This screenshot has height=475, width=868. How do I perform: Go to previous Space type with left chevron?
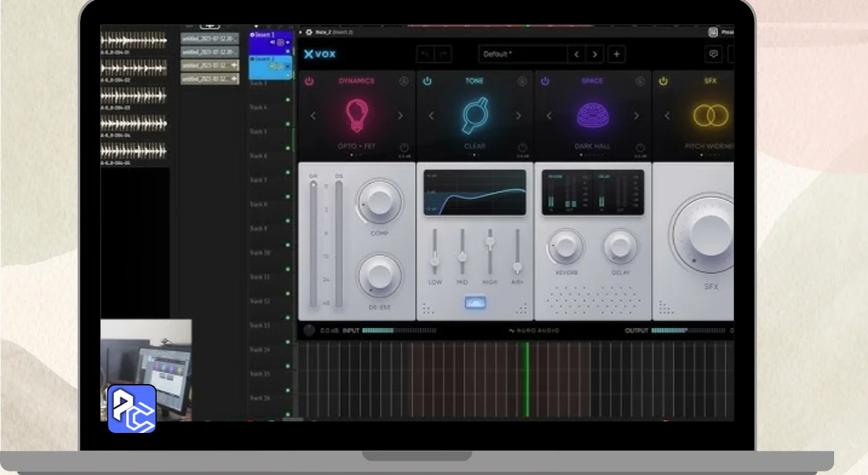[549, 116]
